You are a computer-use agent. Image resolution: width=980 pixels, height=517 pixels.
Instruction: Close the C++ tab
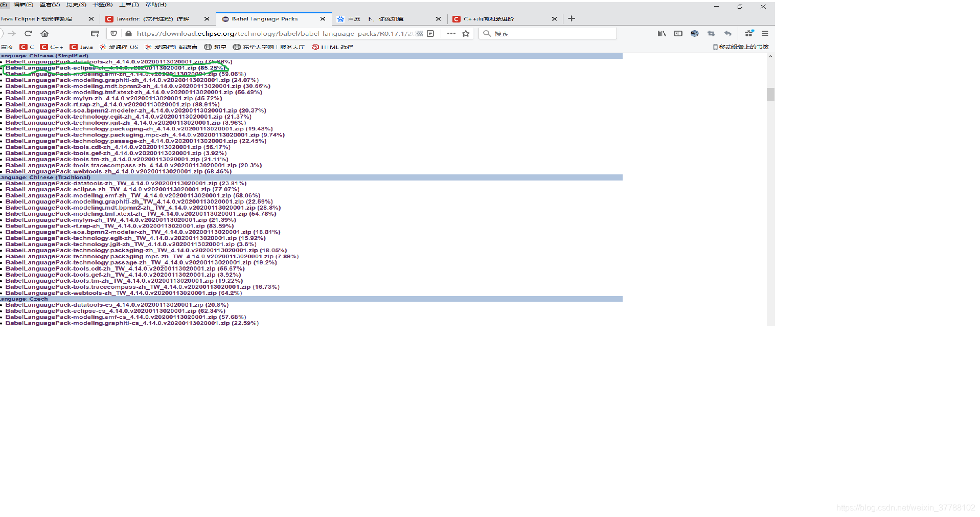point(554,19)
